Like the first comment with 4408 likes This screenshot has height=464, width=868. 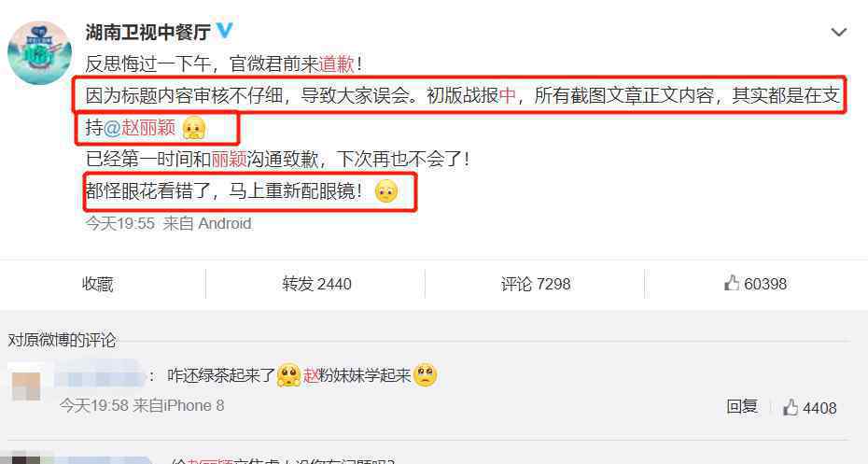809,408
